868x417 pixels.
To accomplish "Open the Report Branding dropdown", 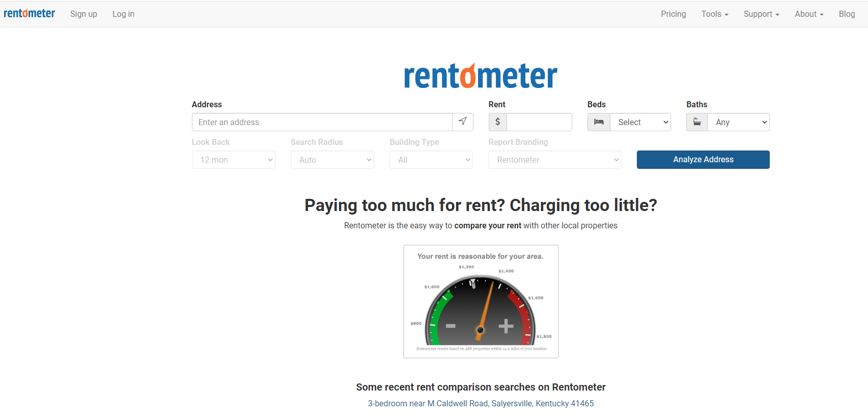I will tap(555, 160).
